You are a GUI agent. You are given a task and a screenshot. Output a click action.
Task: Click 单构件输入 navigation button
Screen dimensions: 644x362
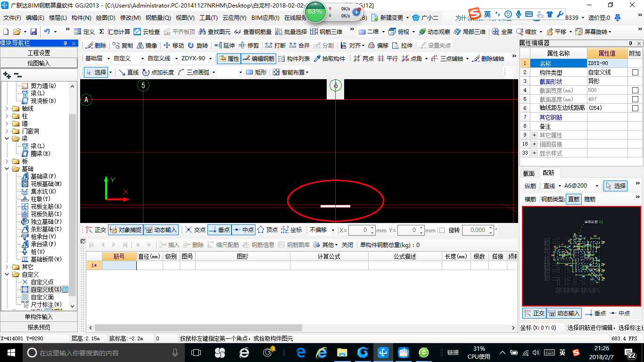pos(39,317)
